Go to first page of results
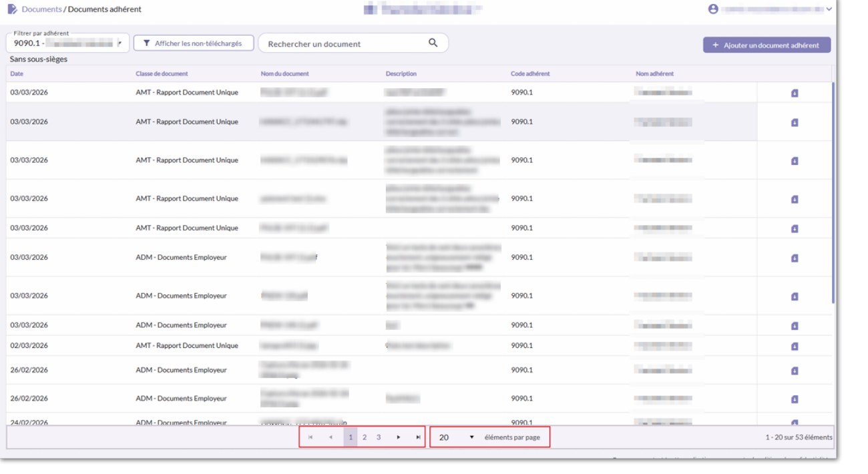Viewport: 868px width, 474px height. pyautogui.click(x=310, y=437)
